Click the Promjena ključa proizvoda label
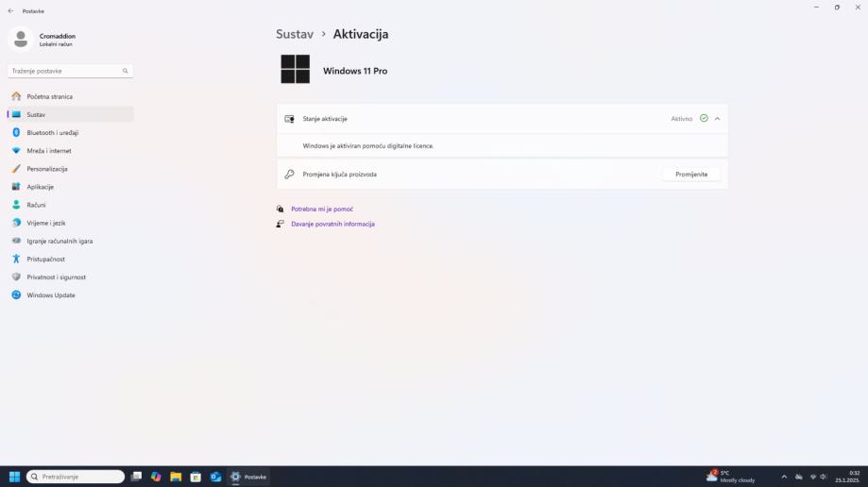Viewport: 868px width, 487px height. pyautogui.click(x=339, y=175)
